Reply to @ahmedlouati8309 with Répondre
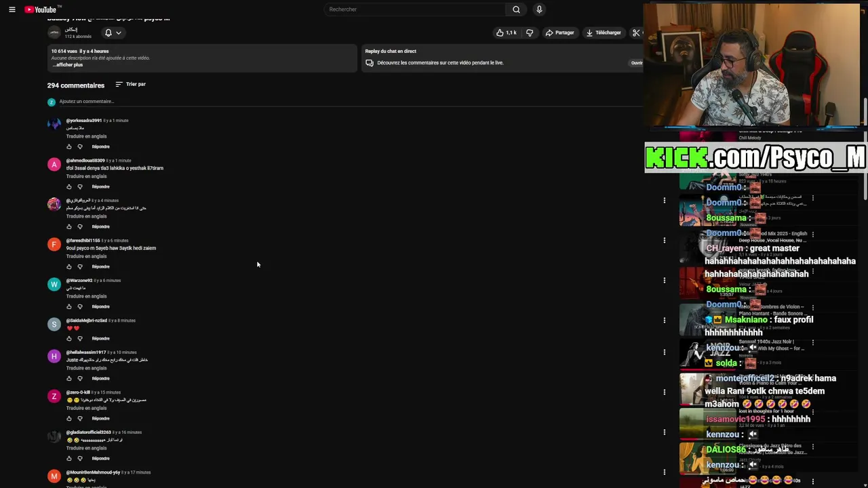868x488 pixels. point(100,186)
